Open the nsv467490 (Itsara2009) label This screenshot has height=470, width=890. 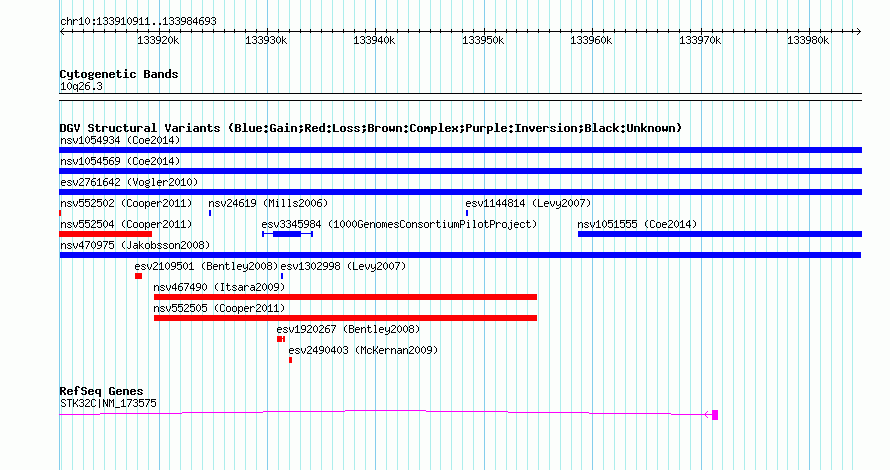click(219, 287)
